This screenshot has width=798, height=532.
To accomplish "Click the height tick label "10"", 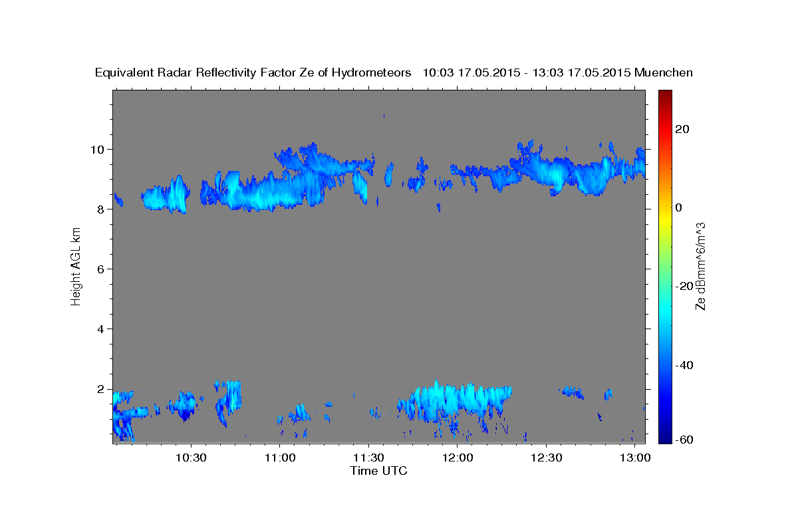I will click(97, 149).
